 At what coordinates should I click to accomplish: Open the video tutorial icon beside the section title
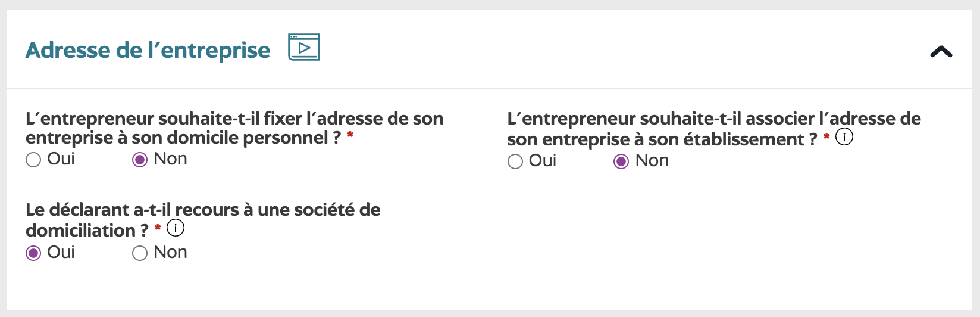(x=304, y=47)
